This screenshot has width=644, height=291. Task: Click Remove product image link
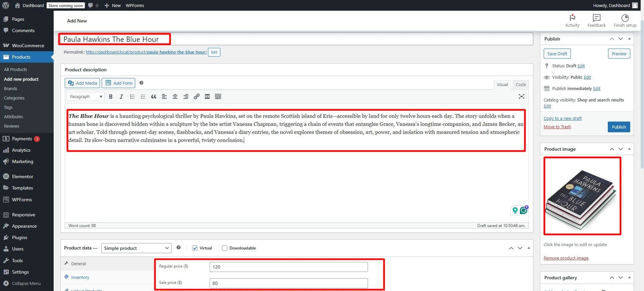tap(566, 258)
